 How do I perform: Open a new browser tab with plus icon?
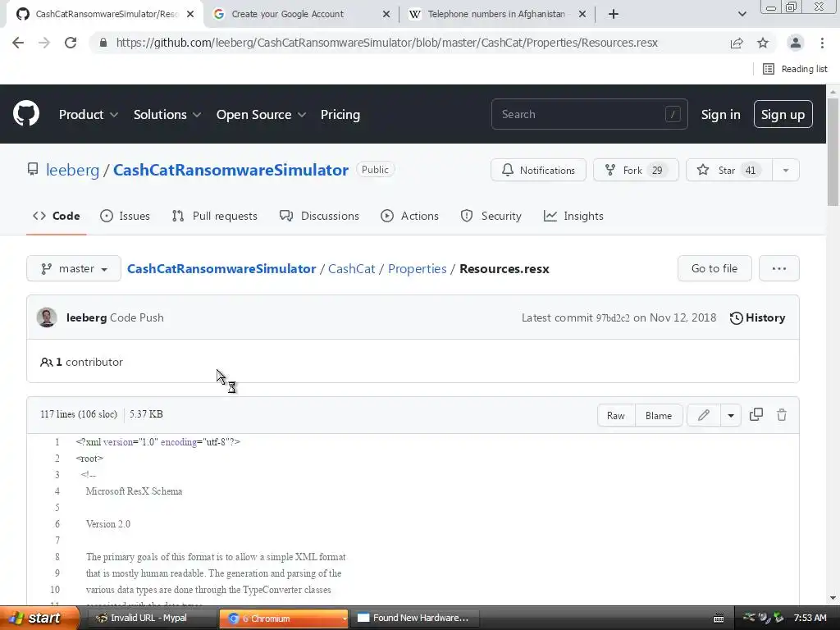coord(614,15)
